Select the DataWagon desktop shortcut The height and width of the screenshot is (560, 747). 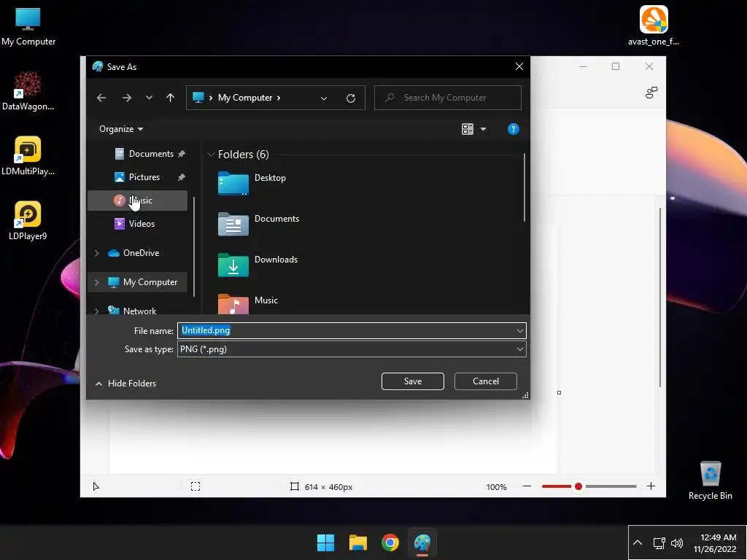coord(28,90)
